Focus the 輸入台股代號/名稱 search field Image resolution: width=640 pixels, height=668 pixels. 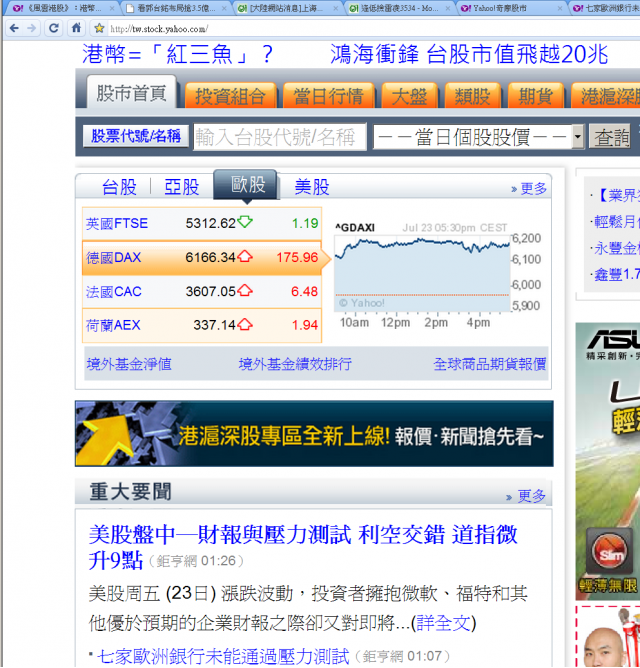[280, 137]
